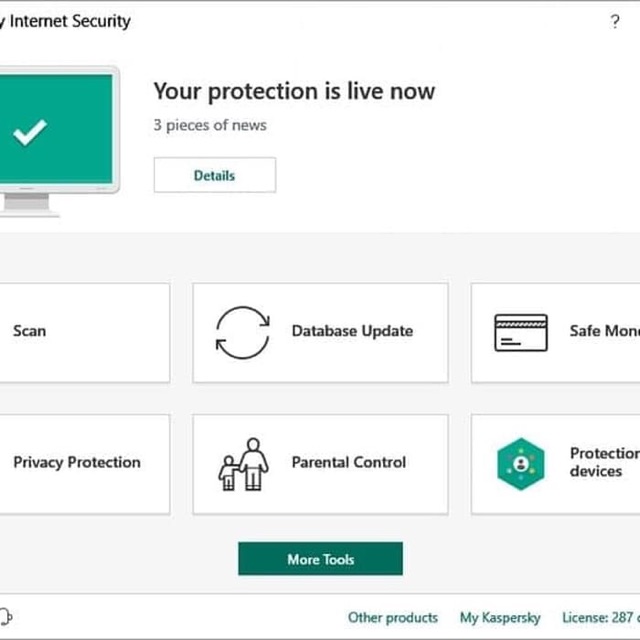Follow the Other products link
Viewport: 640px width, 640px height.
pos(393,617)
